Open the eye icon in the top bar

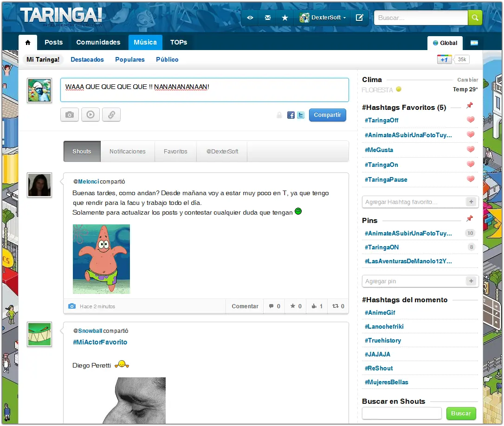coord(250,18)
